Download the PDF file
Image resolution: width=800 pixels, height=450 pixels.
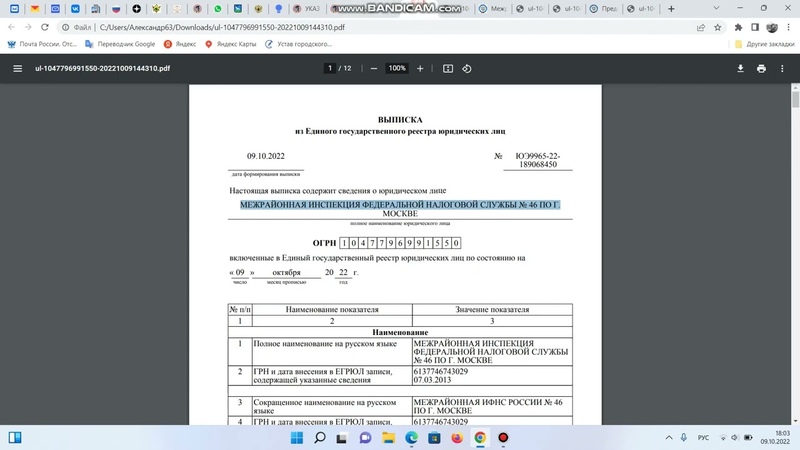click(740, 68)
